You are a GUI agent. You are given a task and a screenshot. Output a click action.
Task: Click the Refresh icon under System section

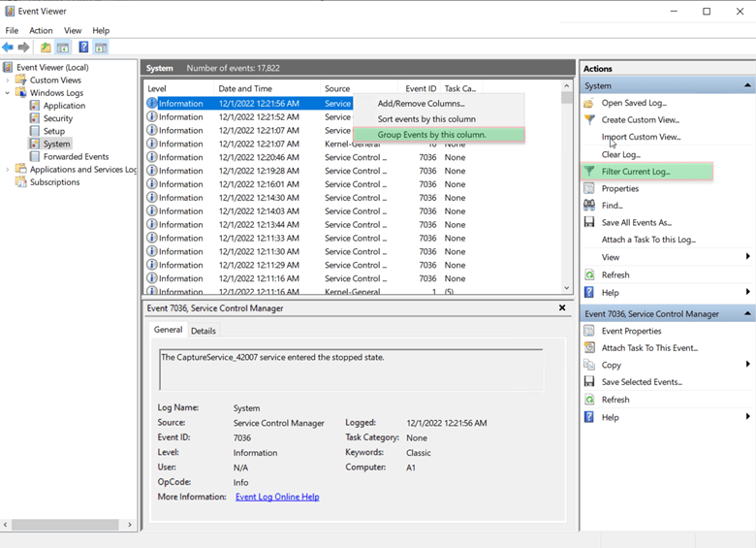pyautogui.click(x=589, y=274)
